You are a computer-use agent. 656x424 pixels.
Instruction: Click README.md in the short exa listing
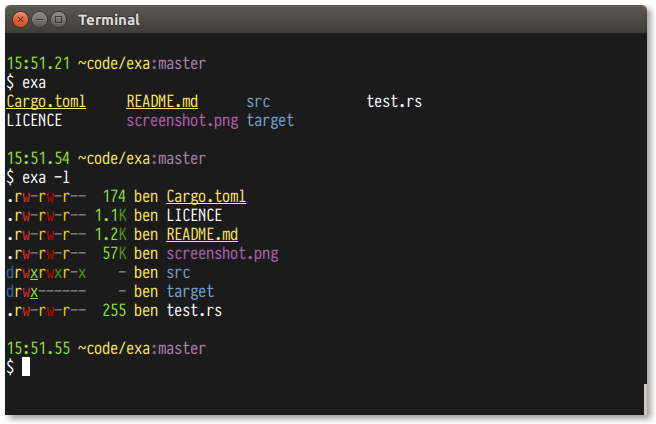(x=162, y=101)
